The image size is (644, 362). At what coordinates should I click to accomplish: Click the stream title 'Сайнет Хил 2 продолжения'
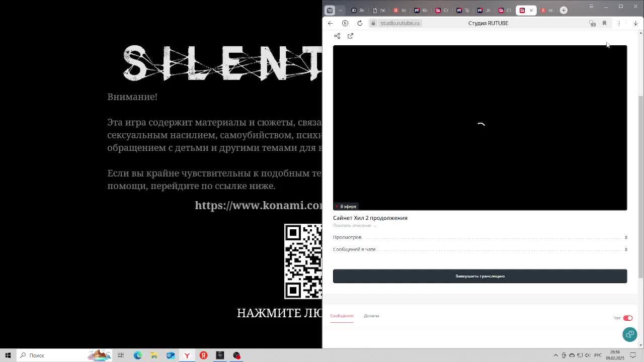point(370,218)
